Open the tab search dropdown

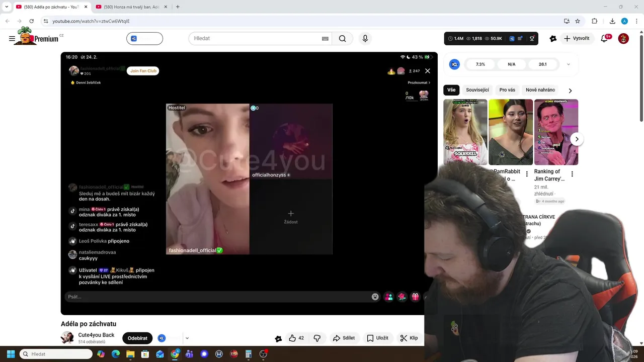6,7
